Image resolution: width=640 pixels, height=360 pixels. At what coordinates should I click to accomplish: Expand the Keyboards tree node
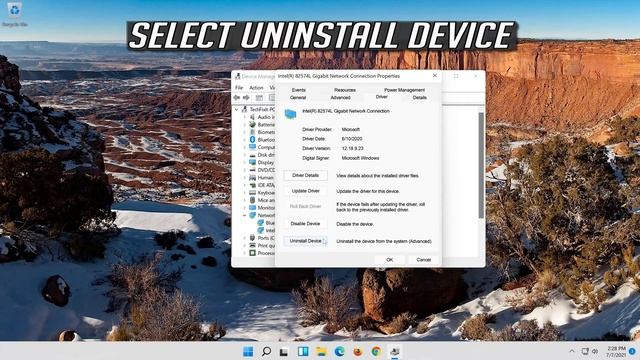(245, 193)
